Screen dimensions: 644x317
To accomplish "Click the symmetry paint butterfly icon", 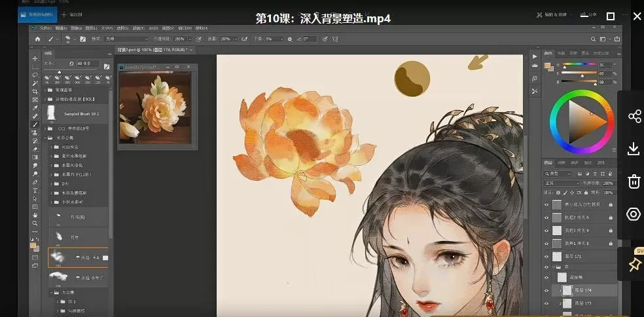I will pyautogui.click(x=335, y=39).
